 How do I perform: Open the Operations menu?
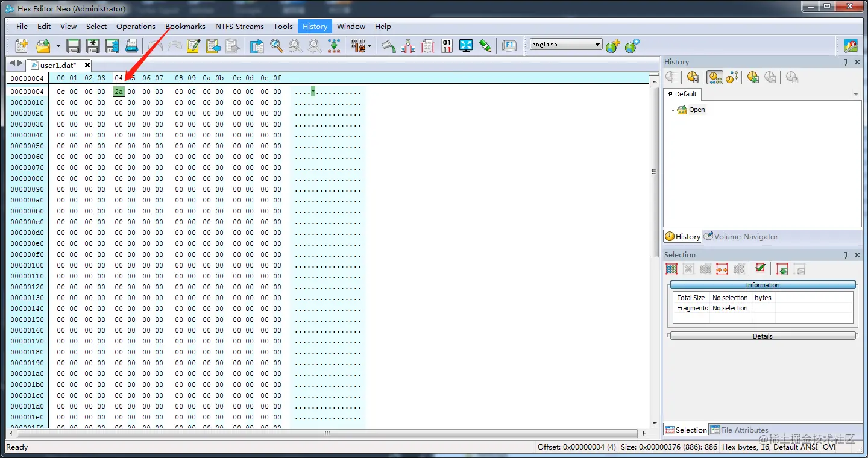coord(136,26)
